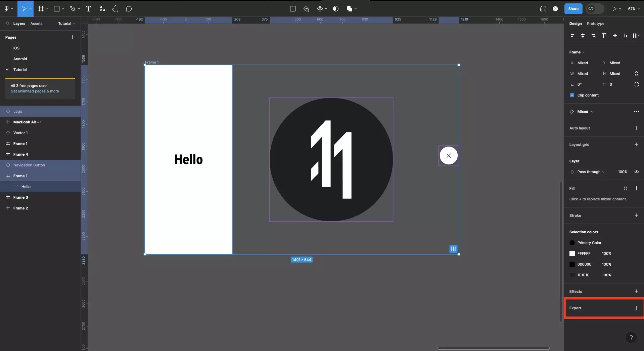Open the Get unlimited pages link
Screen dimensions: 644x351
(35, 91)
